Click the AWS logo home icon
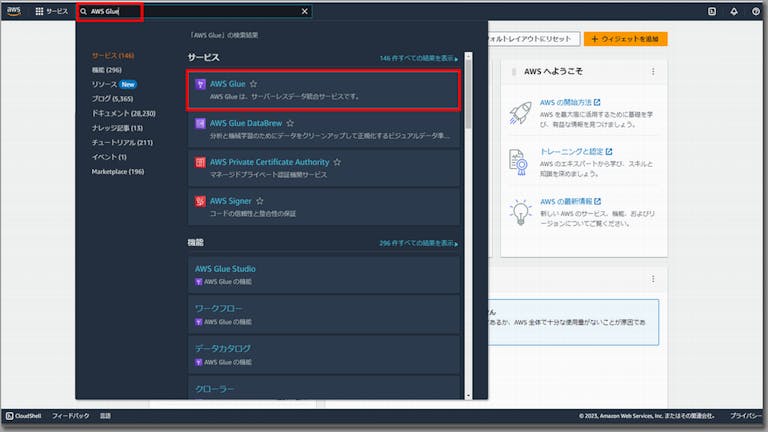 coord(14,11)
